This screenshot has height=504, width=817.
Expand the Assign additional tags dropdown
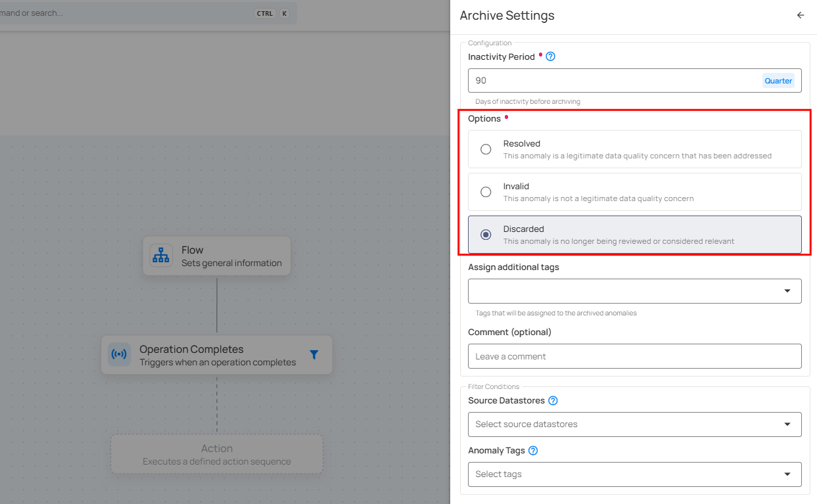(787, 291)
